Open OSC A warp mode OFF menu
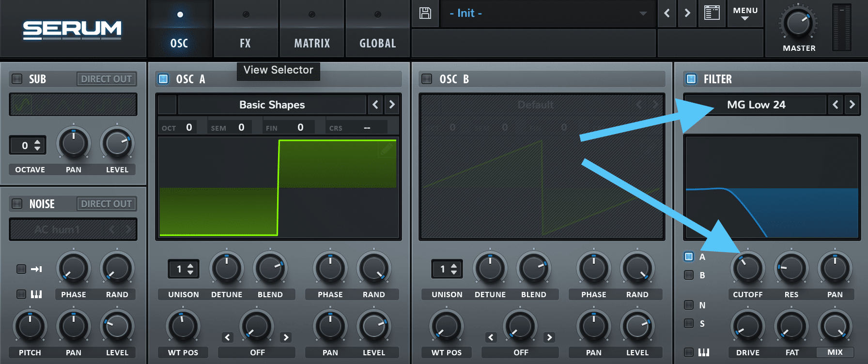Image resolution: width=868 pixels, height=364 pixels. [x=257, y=352]
